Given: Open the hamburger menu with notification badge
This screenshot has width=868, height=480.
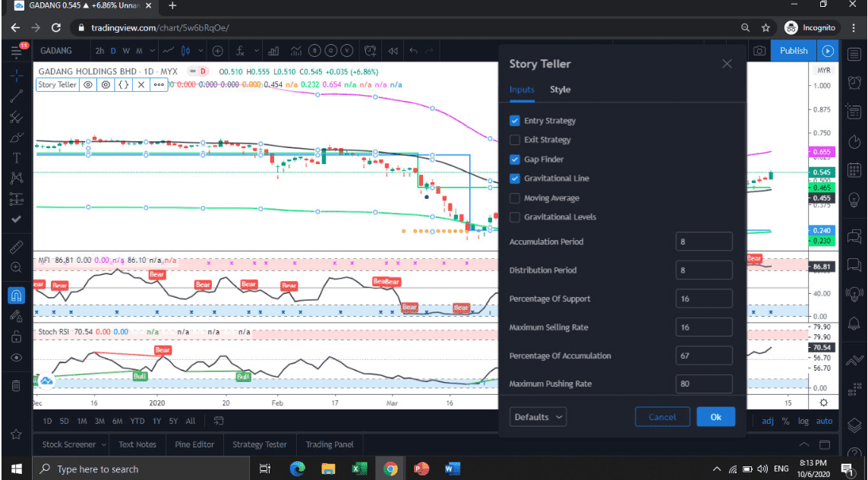Looking at the screenshot, I should (x=17, y=51).
